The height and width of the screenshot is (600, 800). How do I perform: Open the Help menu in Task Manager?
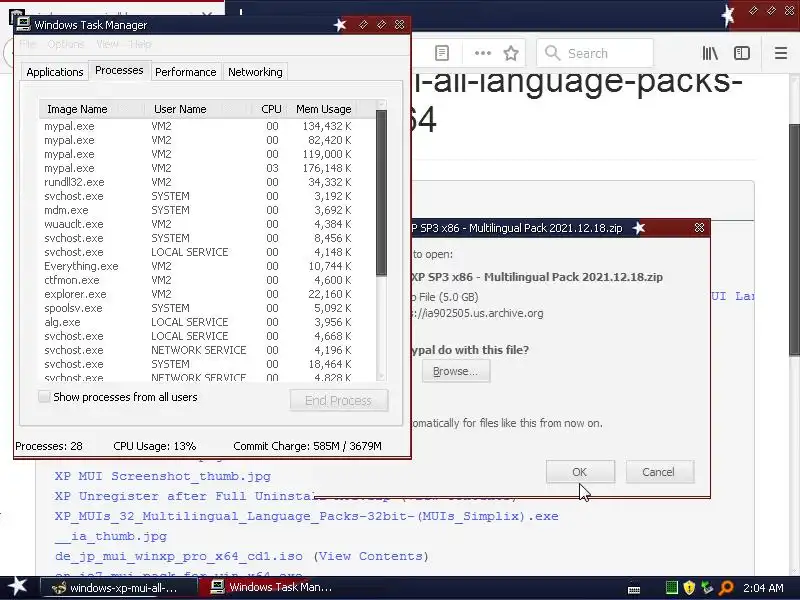coord(140,44)
